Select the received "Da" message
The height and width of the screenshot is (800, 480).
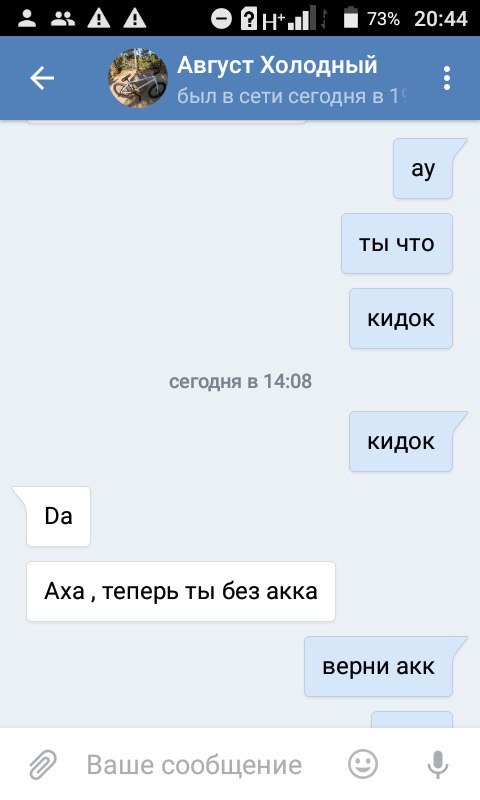[58, 516]
